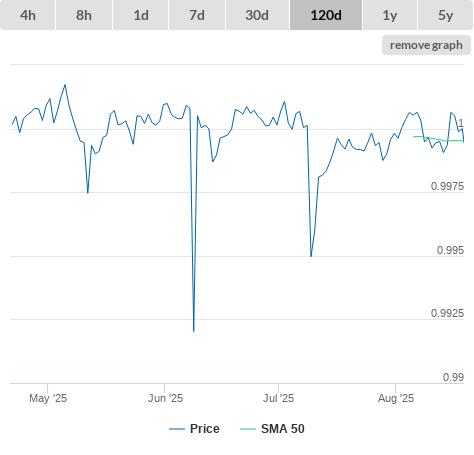Screen dimensions: 474x455
Task: Toggle SMA 50 series in legend
Action: [283, 429]
